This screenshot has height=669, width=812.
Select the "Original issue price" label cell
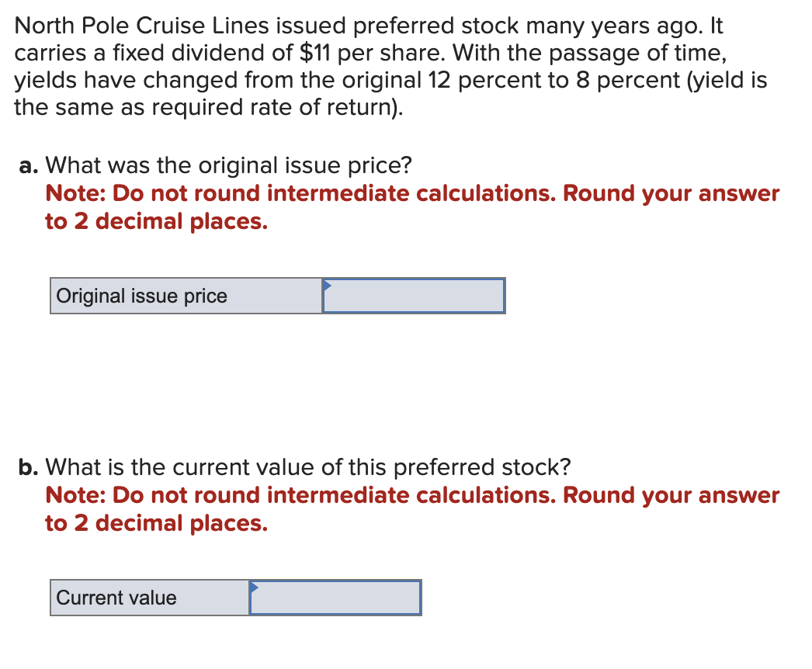(186, 296)
